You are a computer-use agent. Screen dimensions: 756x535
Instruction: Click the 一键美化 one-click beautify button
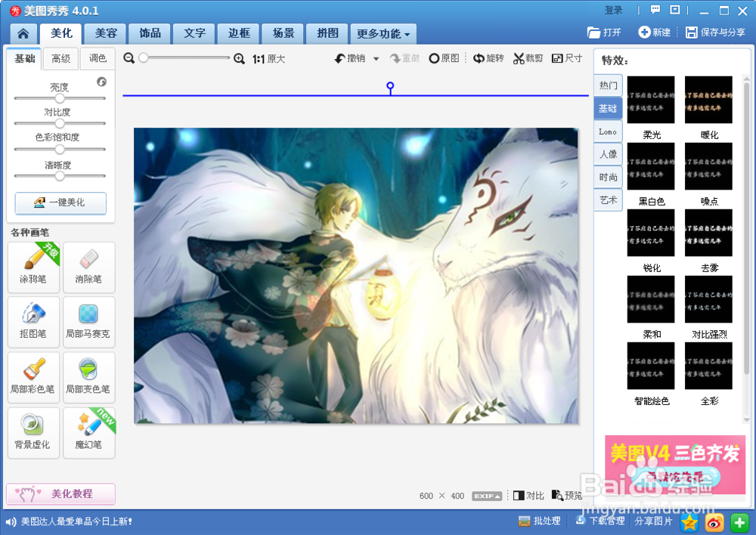[60, 203]
